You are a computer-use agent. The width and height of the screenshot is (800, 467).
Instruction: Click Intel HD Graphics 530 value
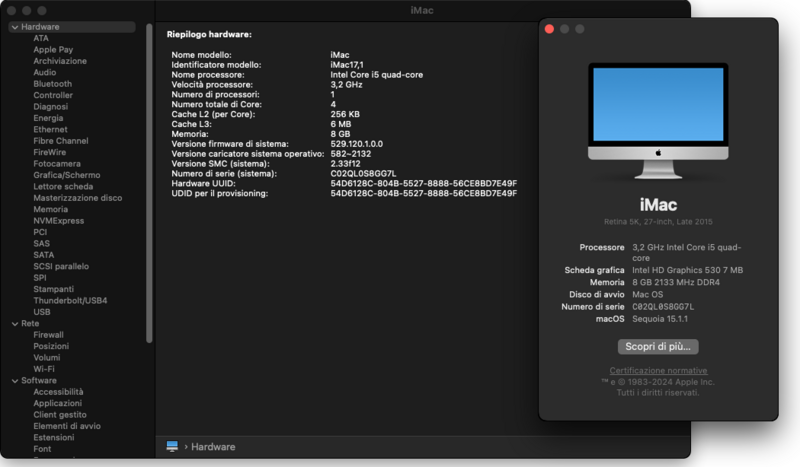687,270
